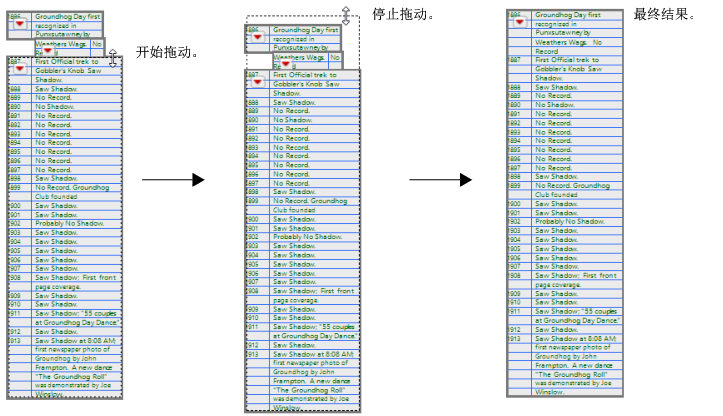
Task: Click 'at Groundhog Day Dance' in 最终结果 panel
Action: point(577,321)
